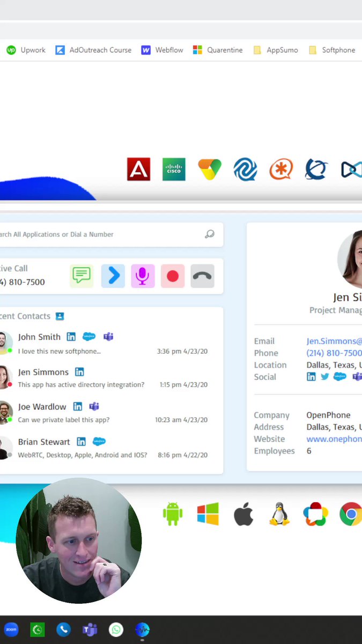This screenshot has width=362, height=644.
Task: Open the Upwork bookmark
Action: 26,50
